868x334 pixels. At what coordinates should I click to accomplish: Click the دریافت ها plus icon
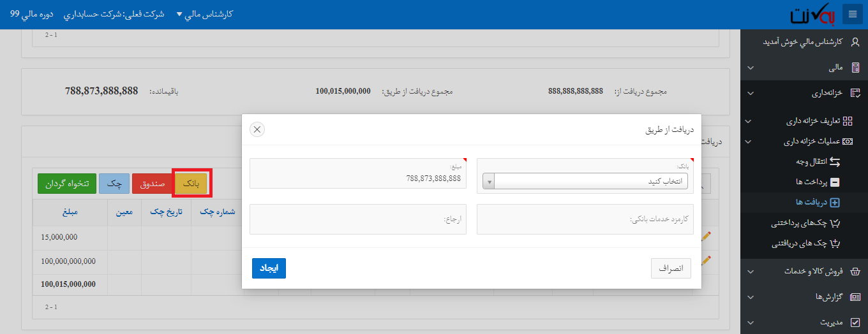point(834,203)
